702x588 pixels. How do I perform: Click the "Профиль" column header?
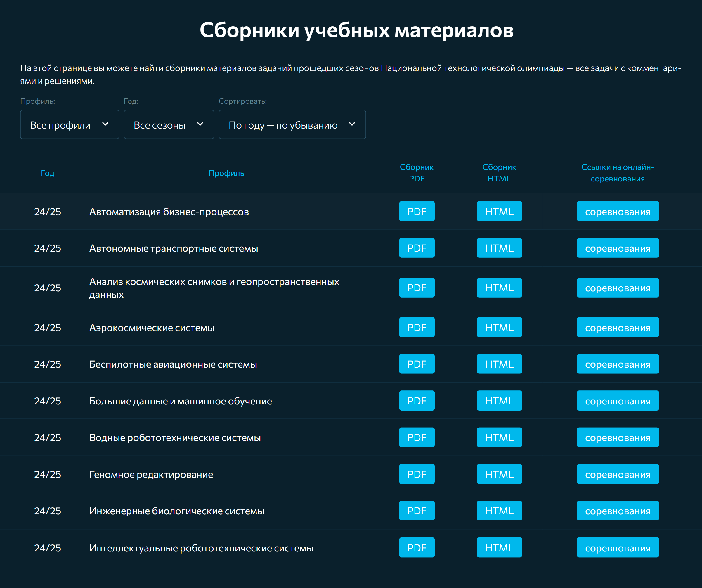click(226, 173)
